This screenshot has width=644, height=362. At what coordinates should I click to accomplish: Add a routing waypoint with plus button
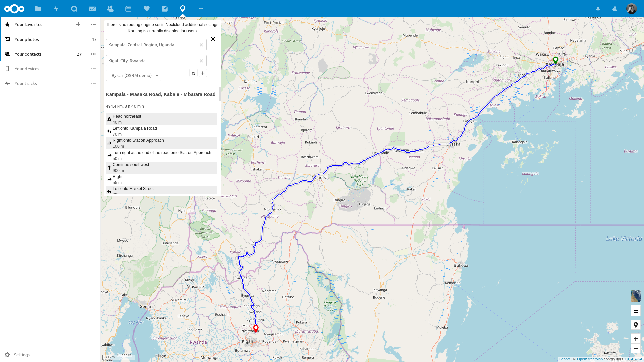[203, 73]
